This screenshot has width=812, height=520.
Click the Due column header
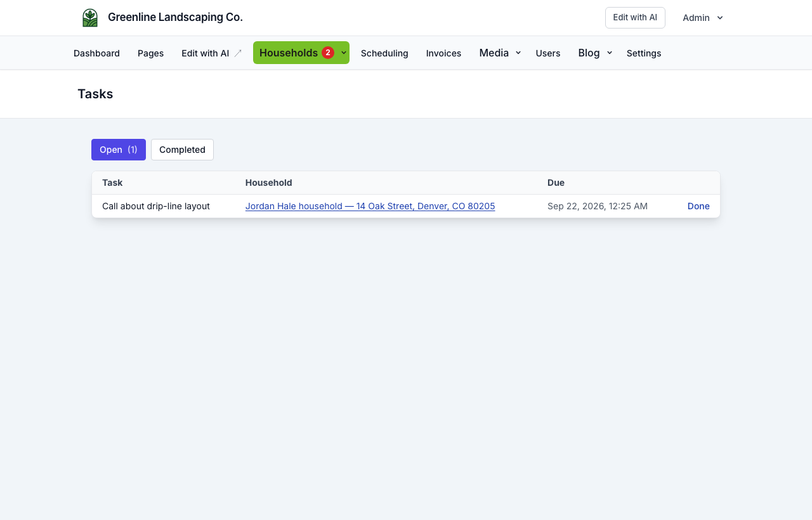[556, 183]
